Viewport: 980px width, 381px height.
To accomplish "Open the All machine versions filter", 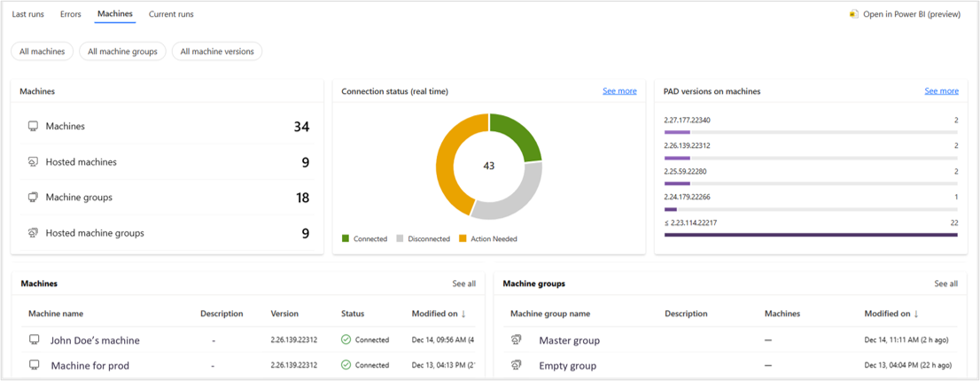I will 217,51.
